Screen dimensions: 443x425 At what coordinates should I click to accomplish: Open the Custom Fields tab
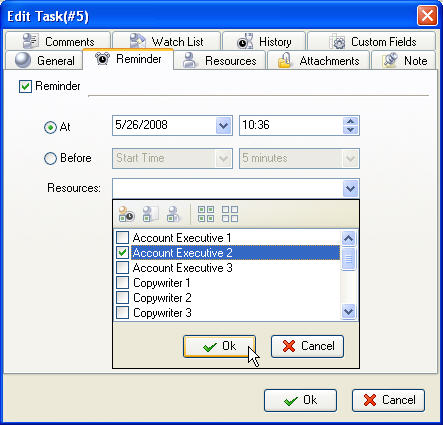pyautogui.click(x=372, y=41)
